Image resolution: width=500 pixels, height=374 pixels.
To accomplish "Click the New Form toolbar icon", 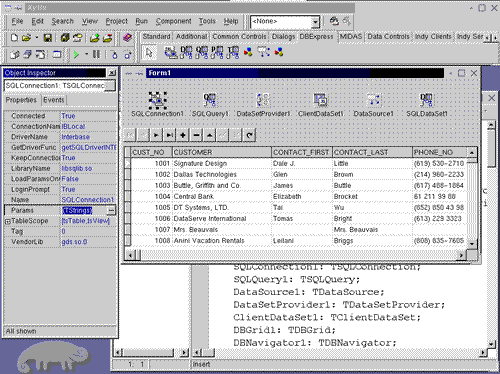I will click(57, 54).
